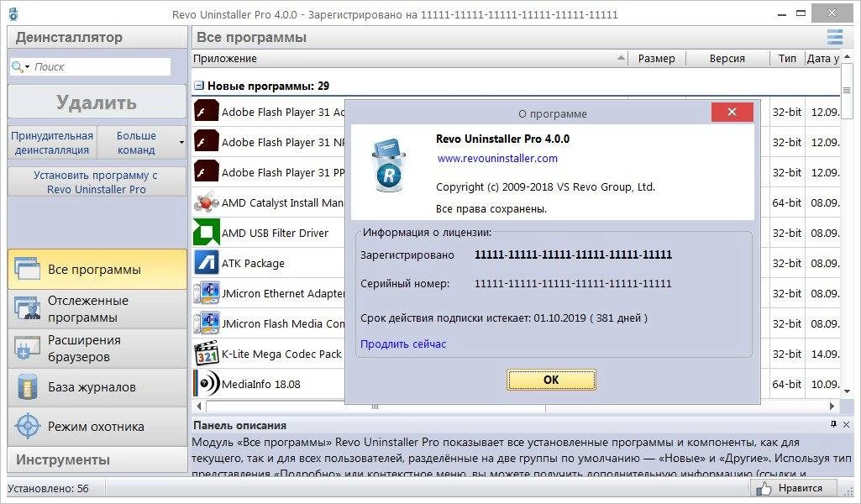Sort by the Версия column
The width and height of the screenshot is (861, 504).
pyautogui.click(x=727, y=58)
